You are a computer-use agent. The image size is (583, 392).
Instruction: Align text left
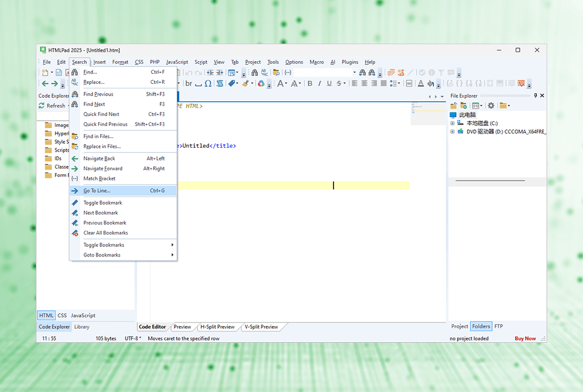[354, 83]
